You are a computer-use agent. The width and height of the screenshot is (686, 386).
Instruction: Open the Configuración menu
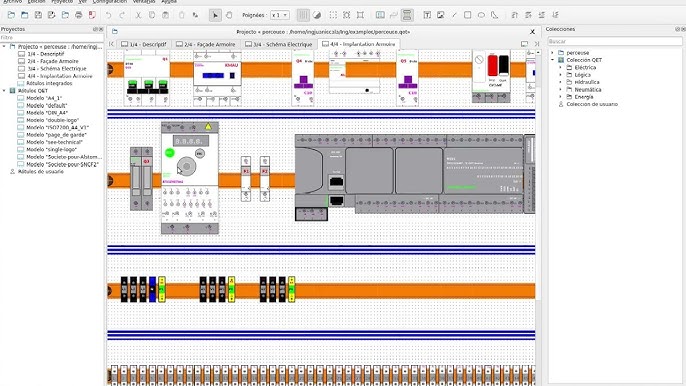tap(110, 2)
